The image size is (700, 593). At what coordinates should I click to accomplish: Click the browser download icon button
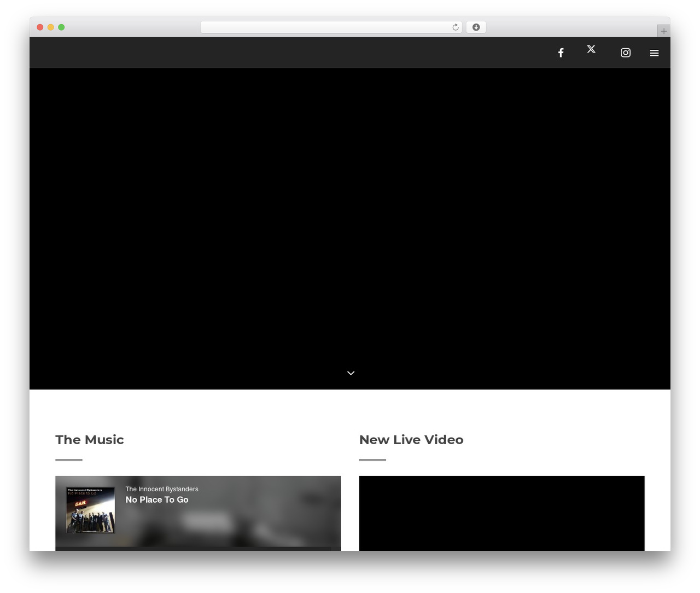[x=476, y=27]
